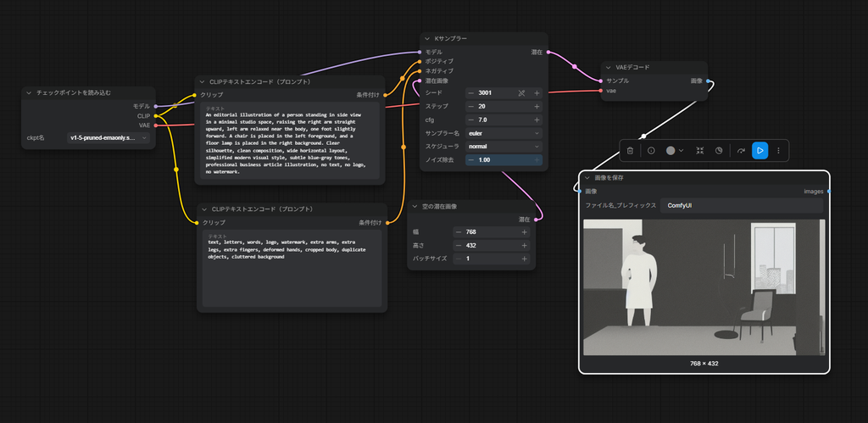The image size is (868, 423).
Task: Open the スケジューラ normal dropdown
Action: (504, 146)
